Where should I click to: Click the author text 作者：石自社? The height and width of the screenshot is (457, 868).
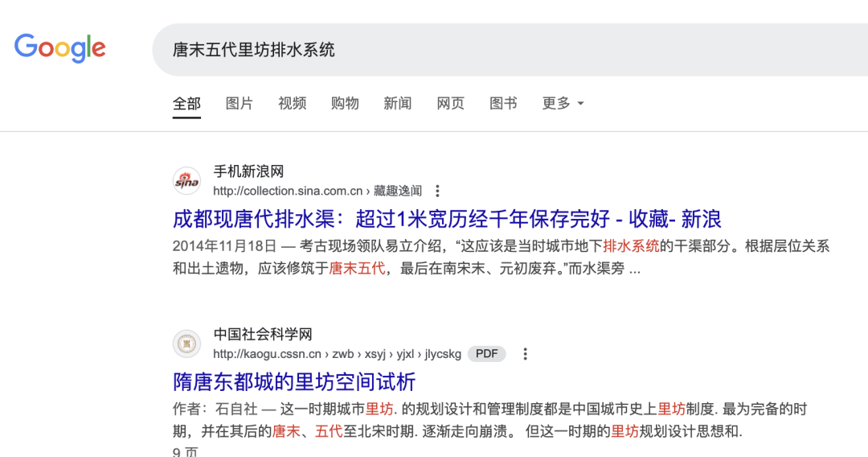pos(215,410)
